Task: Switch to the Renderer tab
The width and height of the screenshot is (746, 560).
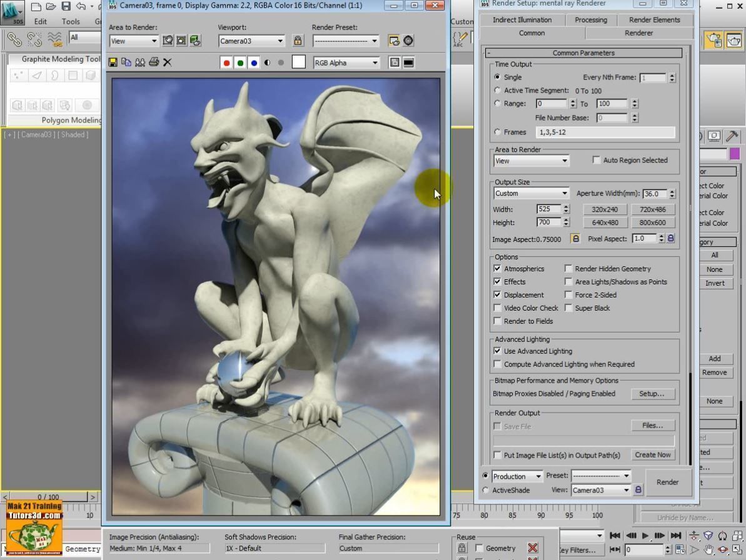Action: (638, 33)
